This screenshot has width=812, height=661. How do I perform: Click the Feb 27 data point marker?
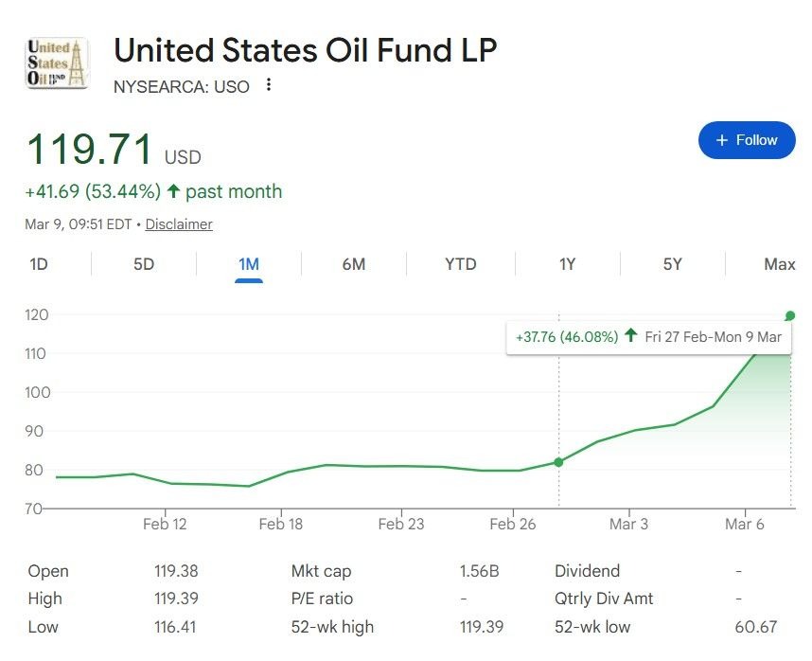558,462
